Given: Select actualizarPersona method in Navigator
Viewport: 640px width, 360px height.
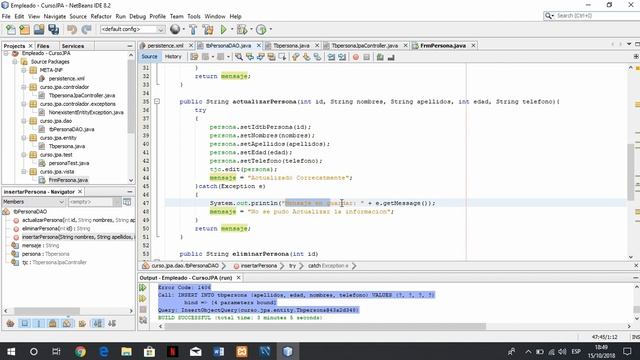Looking at the screenshot, I should 78,220.
